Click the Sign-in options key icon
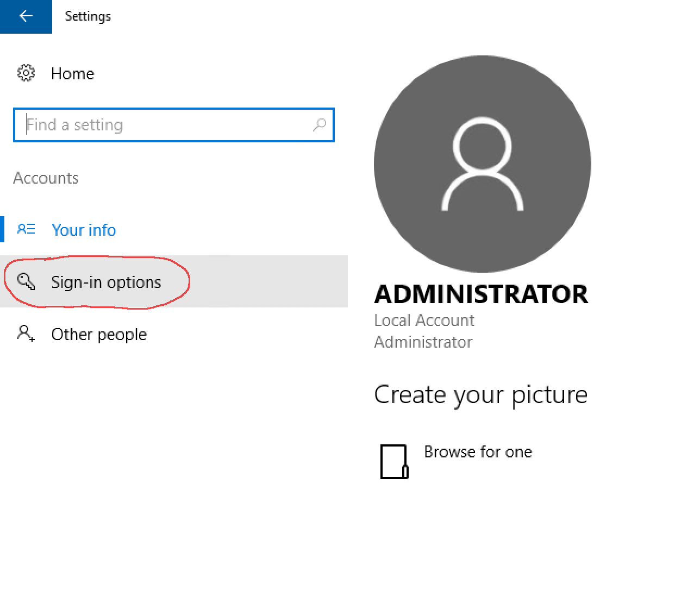This screenshot has width=700, height=616. click(26, 281)
